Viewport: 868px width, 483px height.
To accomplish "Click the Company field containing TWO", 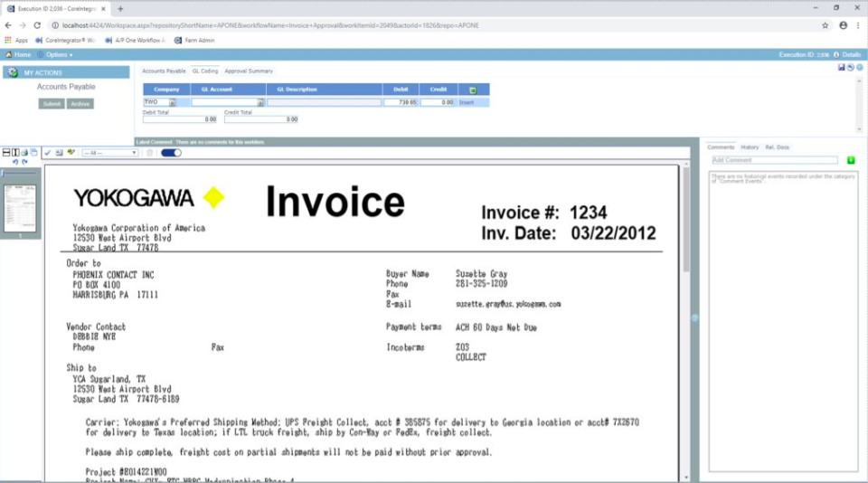I will pos(156,102).
